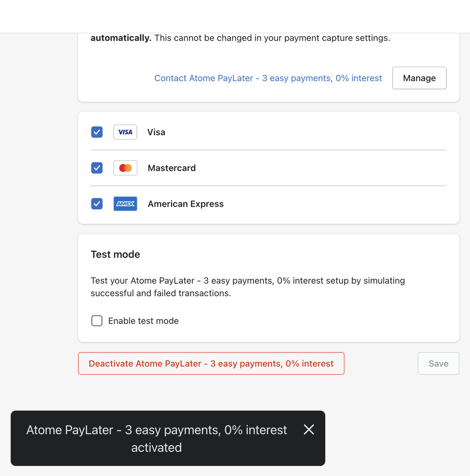Click the Mastercard logo icon
This screenshot has width=470, height=476.
[x=125, y=168]
